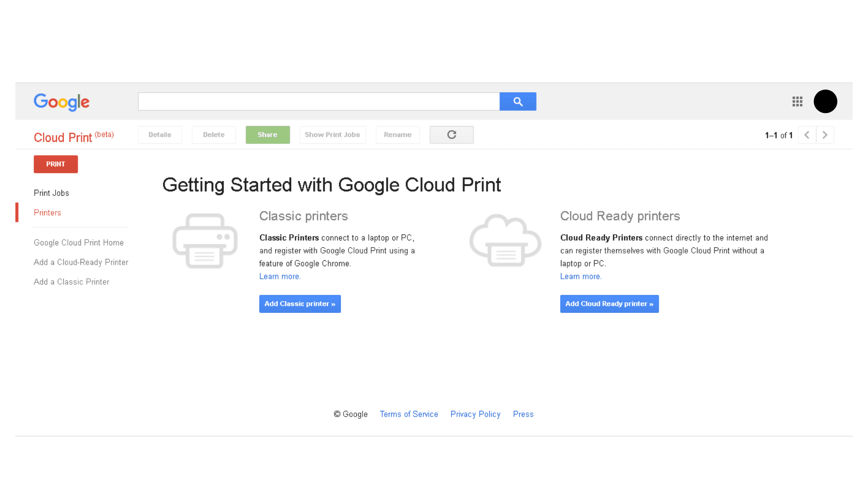Click the Google logo

pos(61,102)
